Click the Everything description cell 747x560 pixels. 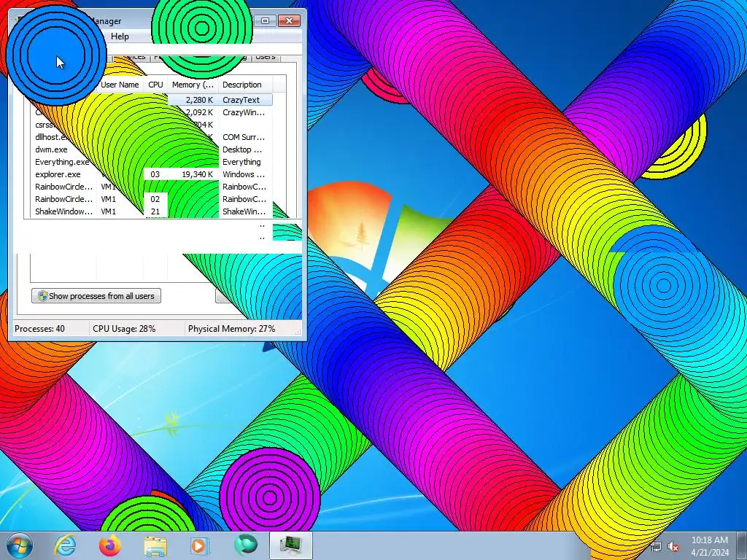pos(241,162)
